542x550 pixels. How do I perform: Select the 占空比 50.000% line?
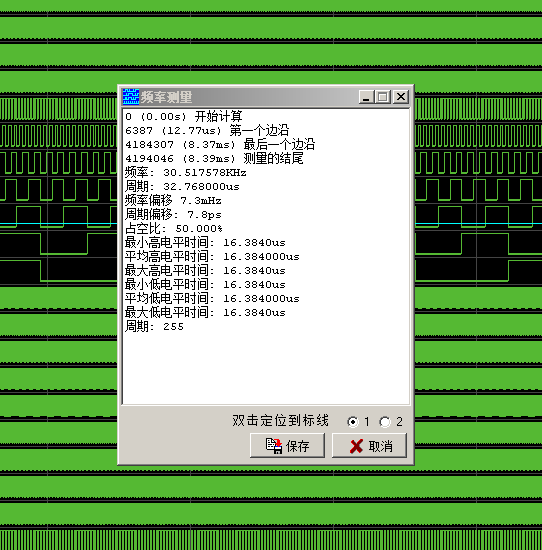pos(174,229)
